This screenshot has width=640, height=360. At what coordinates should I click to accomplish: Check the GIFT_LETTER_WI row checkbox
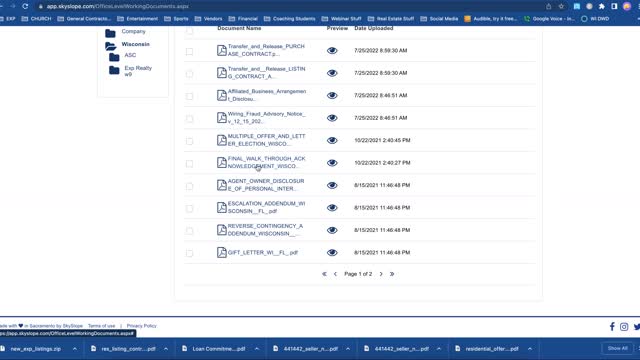pos(189,253)
